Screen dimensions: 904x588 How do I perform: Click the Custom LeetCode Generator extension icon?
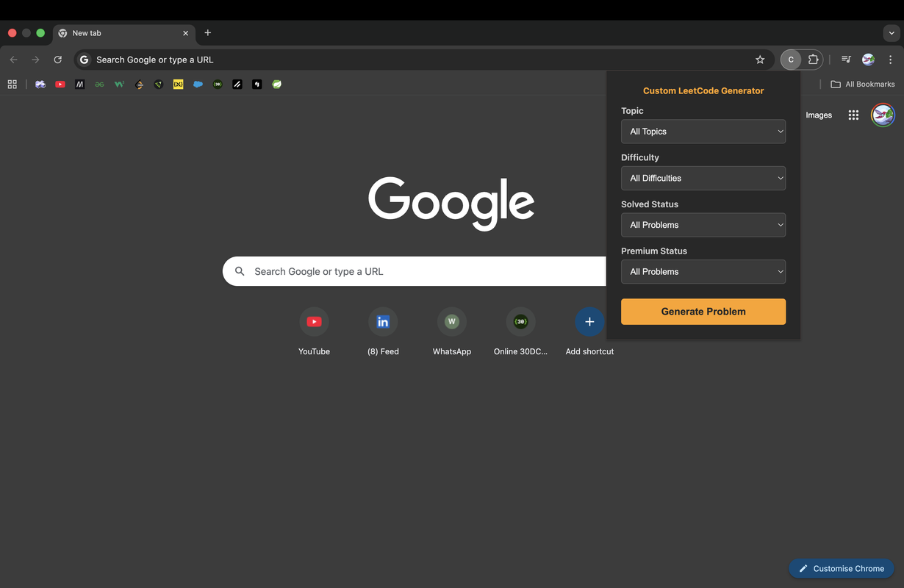pyautogui.click(x=791, y=60)
